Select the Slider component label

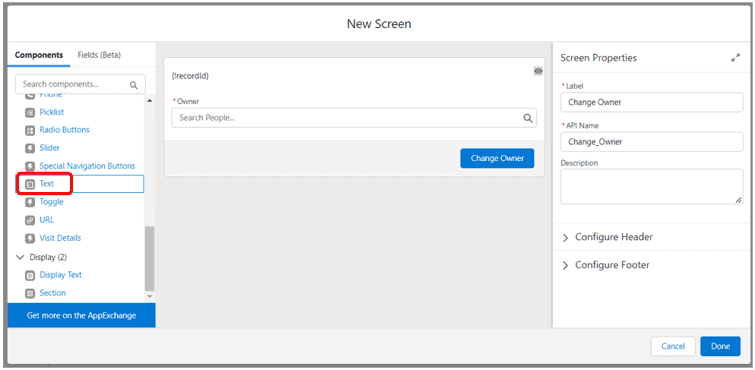[x=50, y=148]
